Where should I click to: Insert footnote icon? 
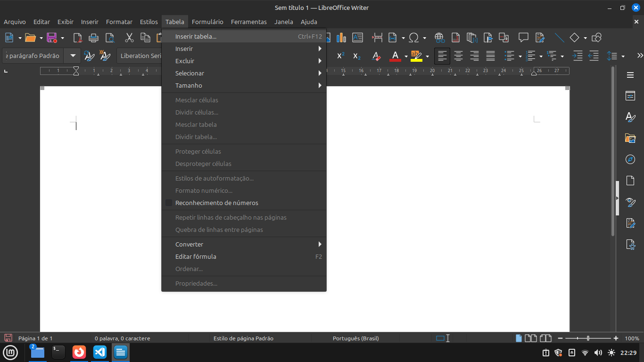point(455,38)
